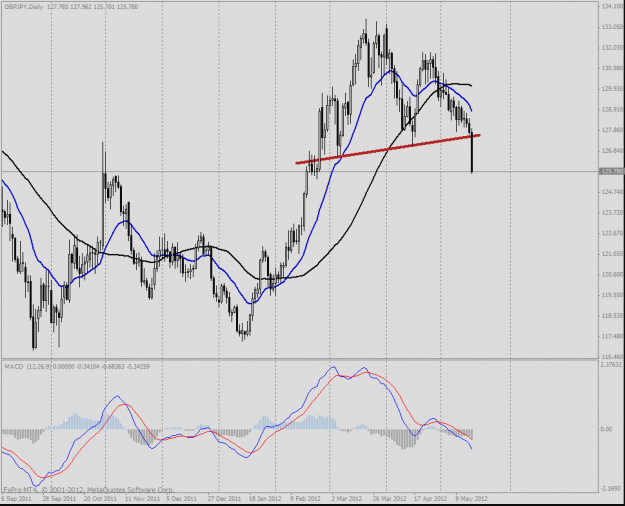
Task: Click the 11 Nov 2011 date label
Action: (142, 499)
